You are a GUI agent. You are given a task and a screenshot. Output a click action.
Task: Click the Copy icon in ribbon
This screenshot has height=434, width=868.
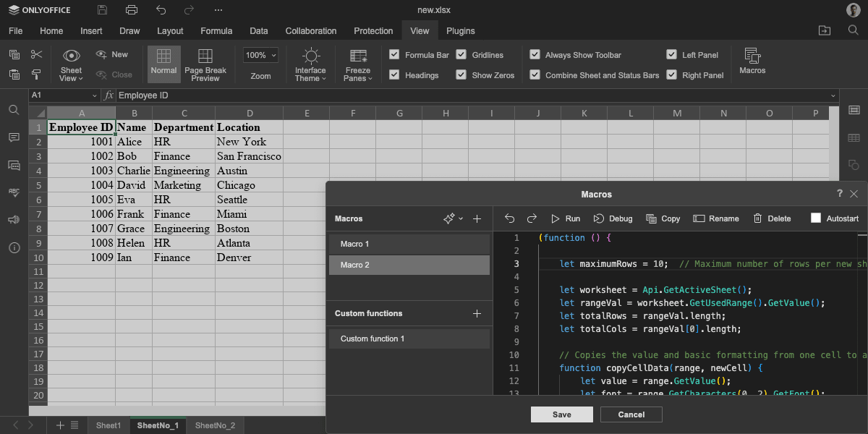pos(14,54)
